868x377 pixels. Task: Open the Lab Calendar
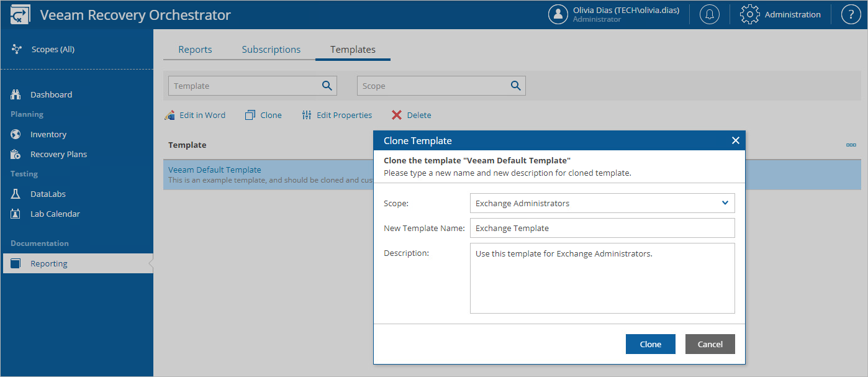coord(55,213)
